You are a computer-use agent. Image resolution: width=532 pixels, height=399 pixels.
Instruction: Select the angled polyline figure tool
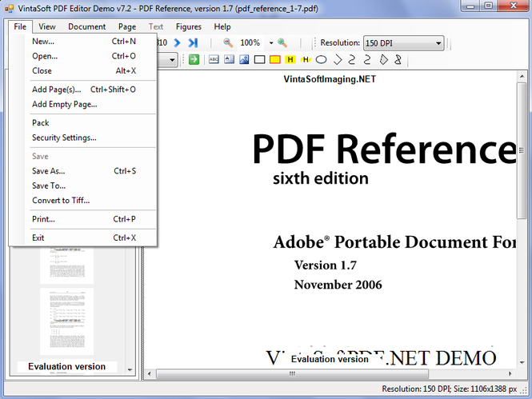pos(338,60)
